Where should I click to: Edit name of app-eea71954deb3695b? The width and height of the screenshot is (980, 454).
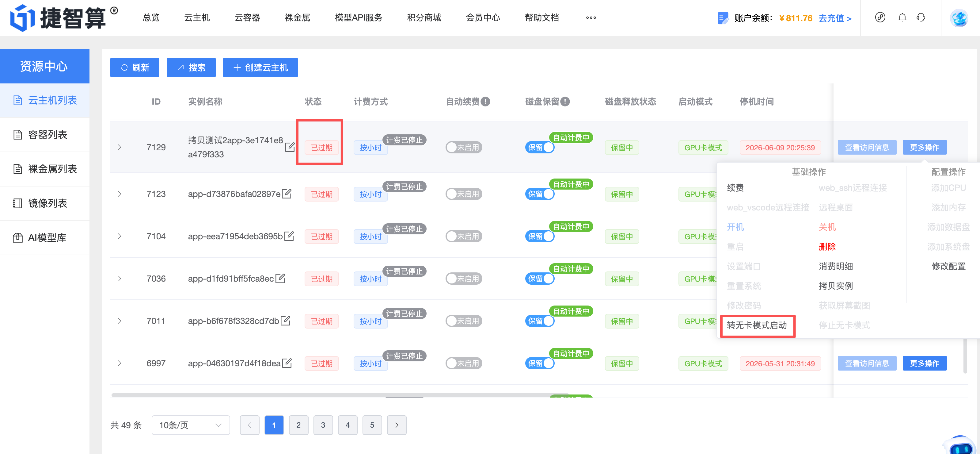point(289,236)
